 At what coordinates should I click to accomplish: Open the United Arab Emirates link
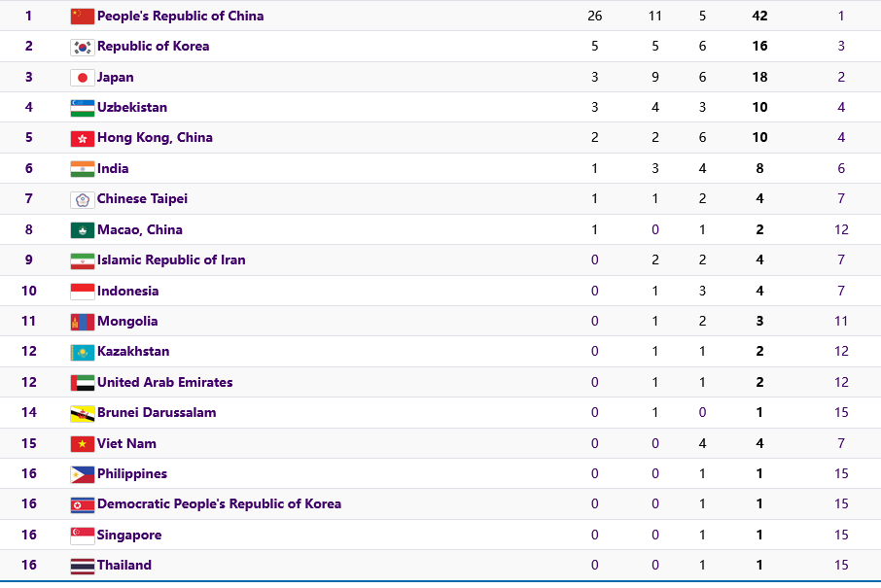tap(164, 382)
